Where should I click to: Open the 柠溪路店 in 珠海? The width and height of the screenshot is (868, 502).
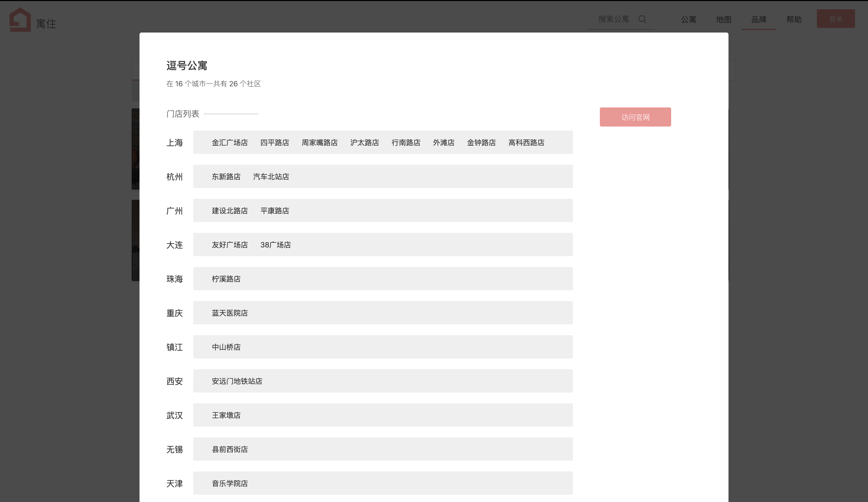pyautogui.click(x=226, y=279)
